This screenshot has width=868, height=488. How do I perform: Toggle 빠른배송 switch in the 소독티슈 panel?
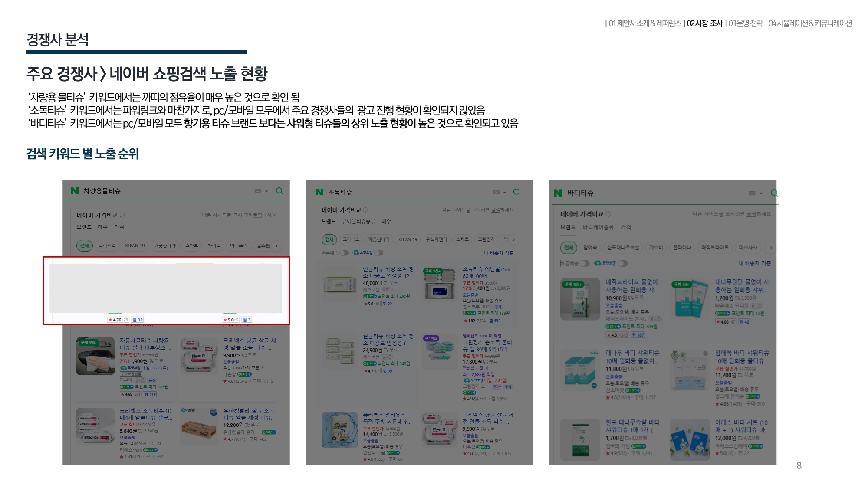click(344, 253)
